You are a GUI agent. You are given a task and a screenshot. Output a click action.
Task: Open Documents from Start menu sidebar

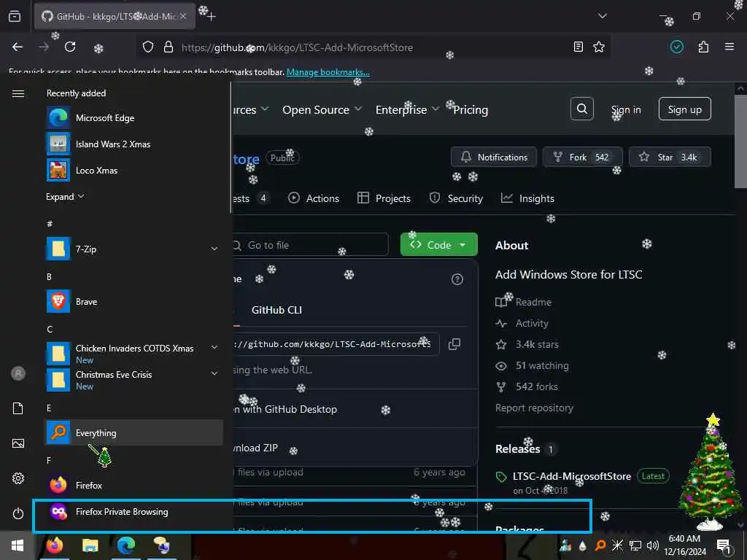18,408
